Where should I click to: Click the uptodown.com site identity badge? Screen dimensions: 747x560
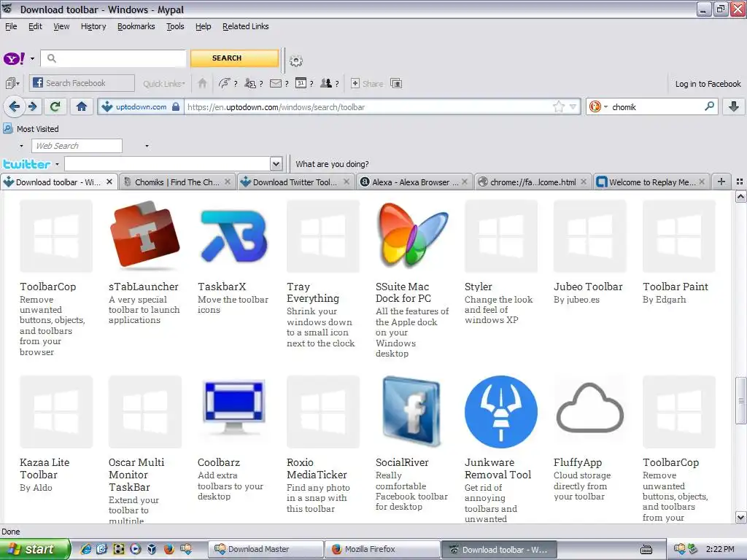(141, 106)
